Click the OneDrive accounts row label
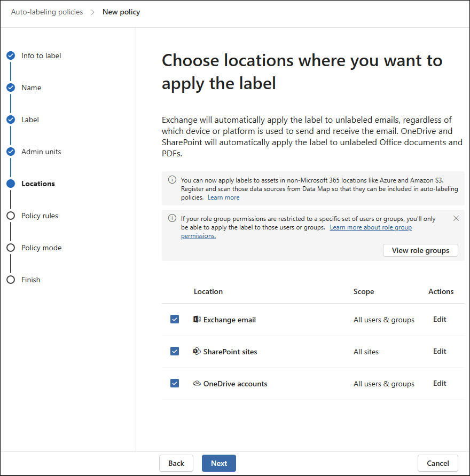 coord(235,384)
